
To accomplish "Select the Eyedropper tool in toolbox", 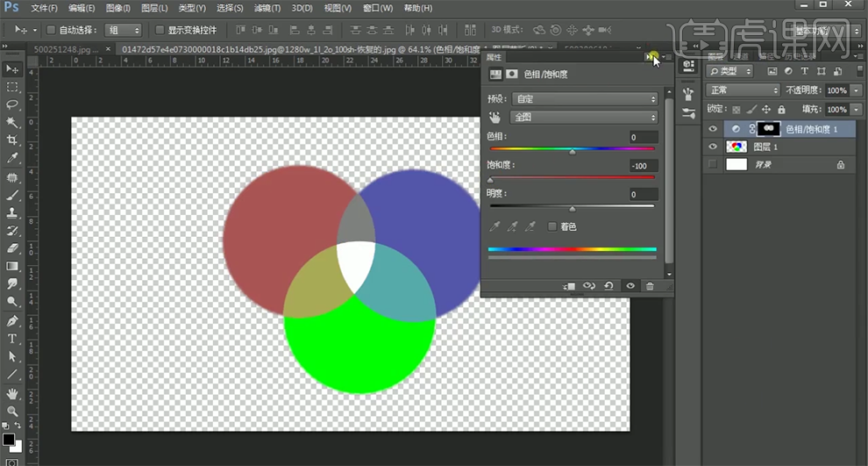I will click(12, 159).
